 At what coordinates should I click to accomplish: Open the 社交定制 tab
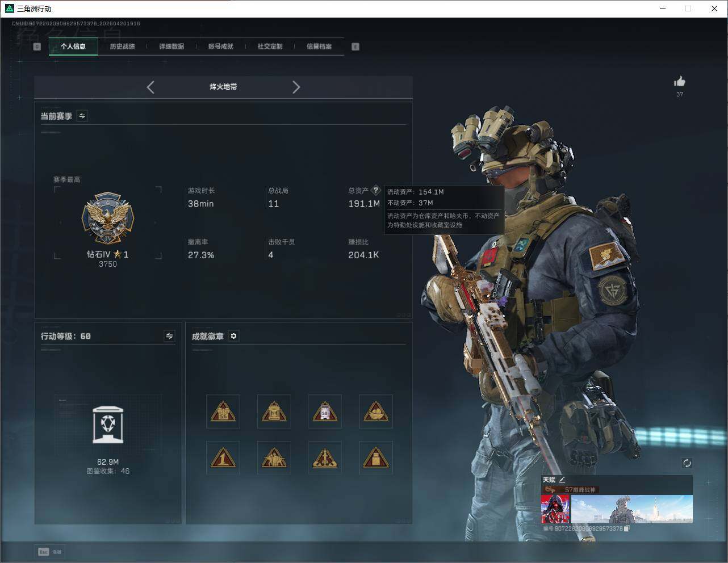(270, 47)
